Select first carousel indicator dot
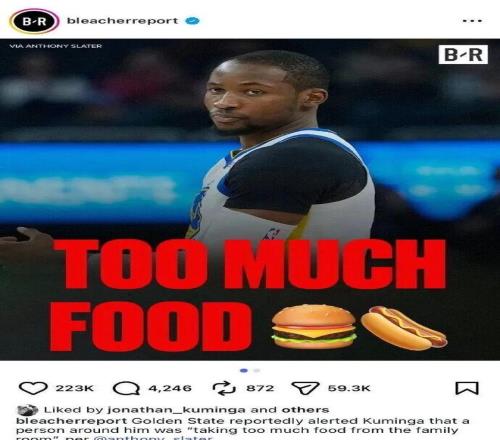500x440 pixels. 244,370
